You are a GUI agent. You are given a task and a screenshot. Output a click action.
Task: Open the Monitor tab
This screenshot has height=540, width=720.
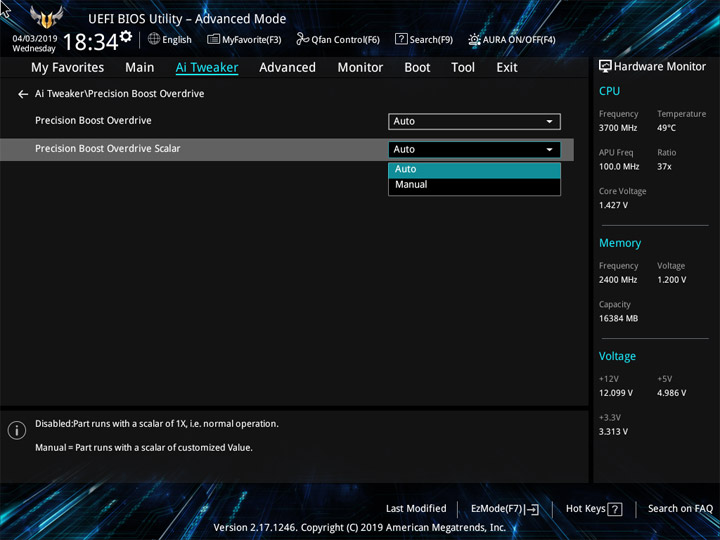click(x=360, y=68)
